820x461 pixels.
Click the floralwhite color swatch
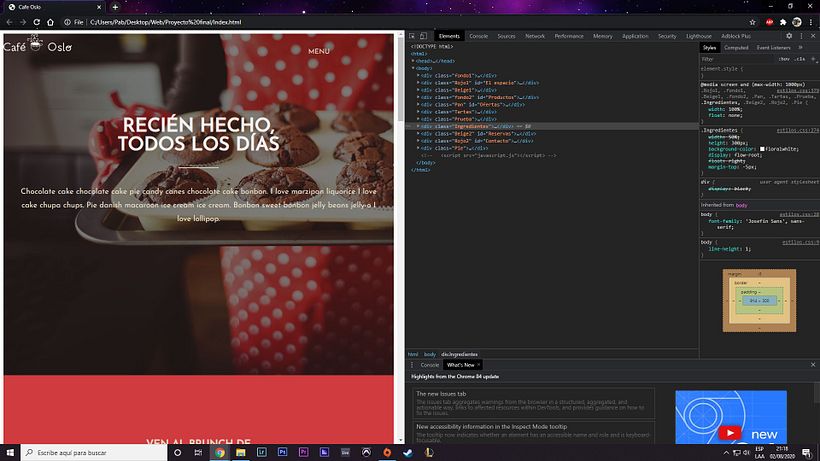[x=762, y=149]
